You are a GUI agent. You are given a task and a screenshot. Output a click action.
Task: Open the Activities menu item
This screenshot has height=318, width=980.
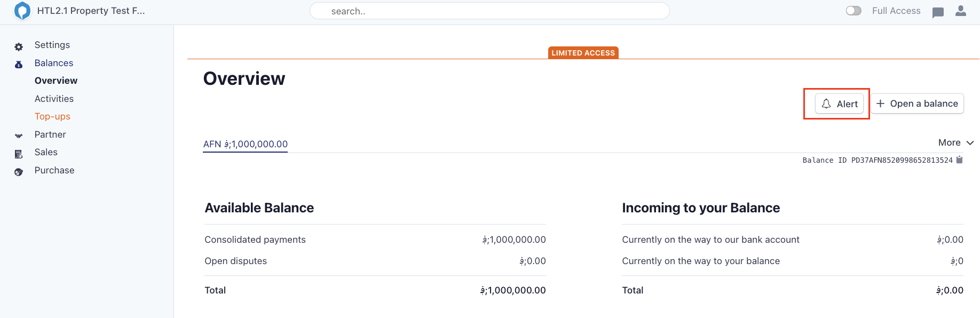click(x=54, y=99)
